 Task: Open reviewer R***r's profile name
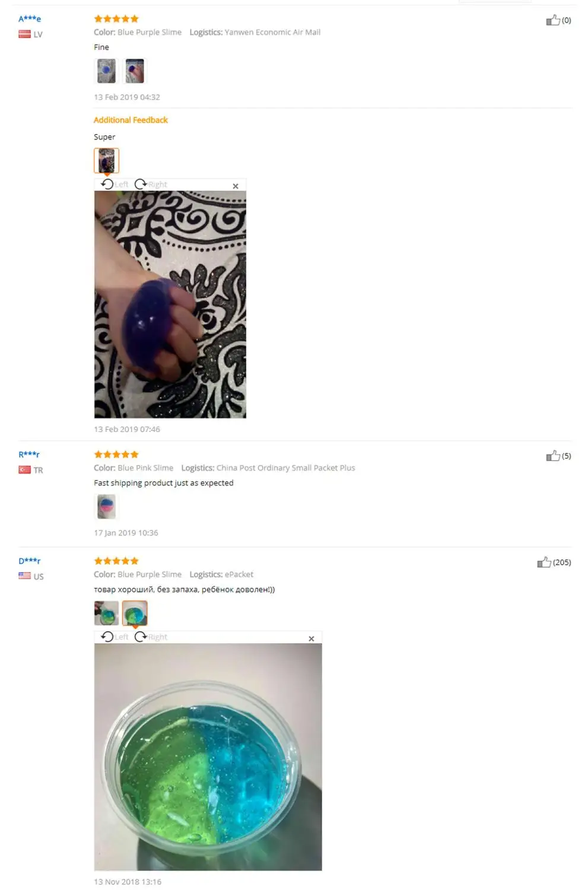click(x=29, y=454)
